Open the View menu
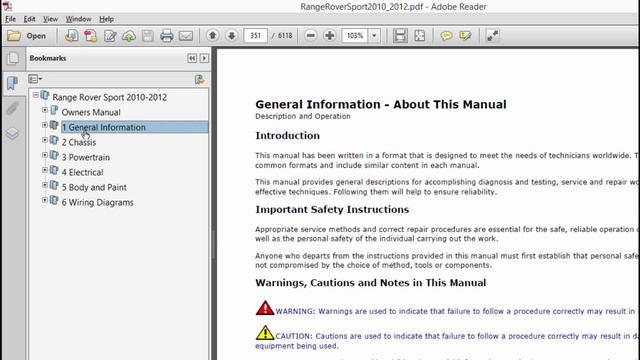Image resolution: width=640 pixels, height=360 pixels. (51, 19)
